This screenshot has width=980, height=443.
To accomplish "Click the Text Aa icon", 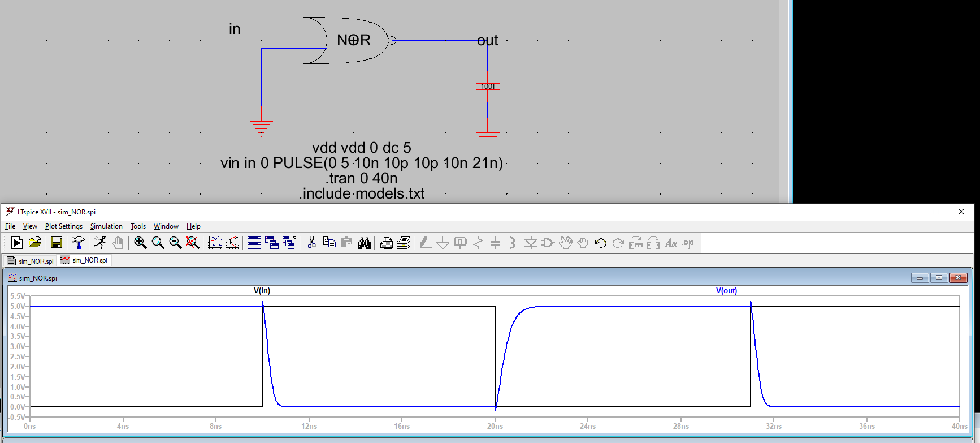I will point(671,243).
